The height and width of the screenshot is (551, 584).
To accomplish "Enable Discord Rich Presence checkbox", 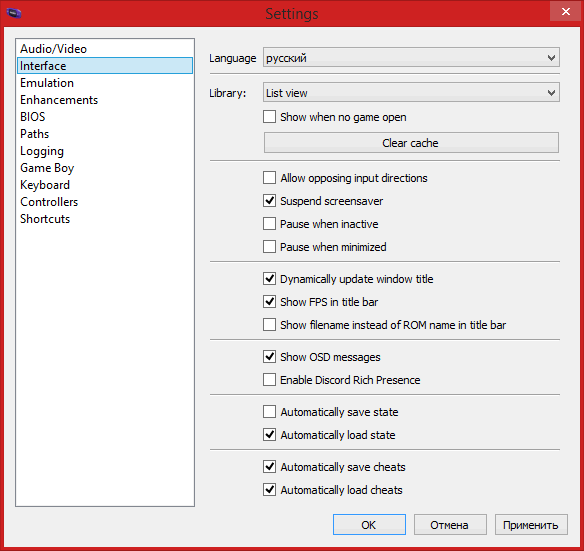I will [x=269, y=380].
